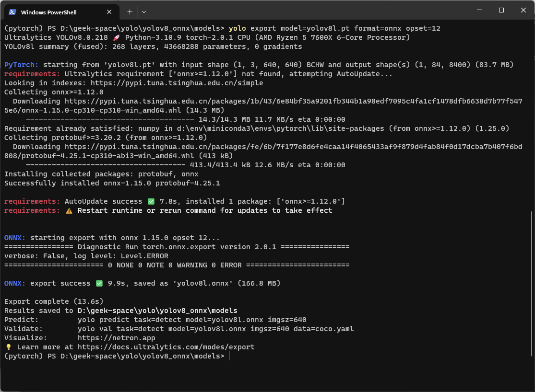535x392 pixels.
Task: Open the https://netron.app link
Action: tap(117, 338)
